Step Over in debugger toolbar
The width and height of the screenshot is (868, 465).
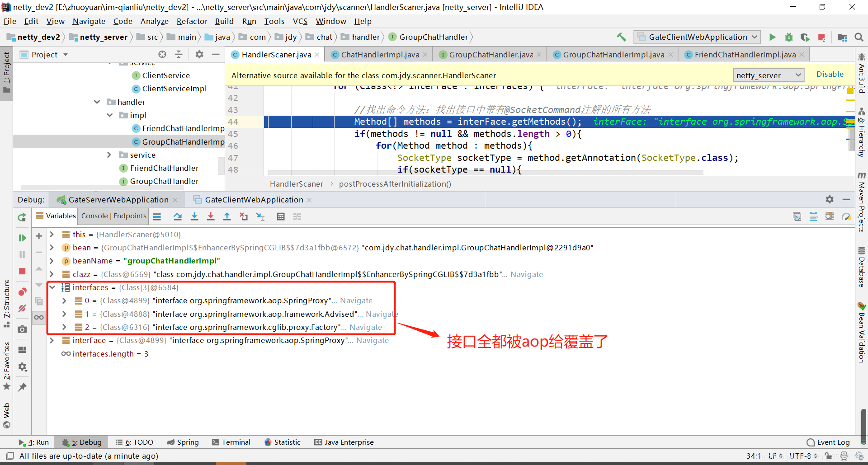click(x=178, y=216)
